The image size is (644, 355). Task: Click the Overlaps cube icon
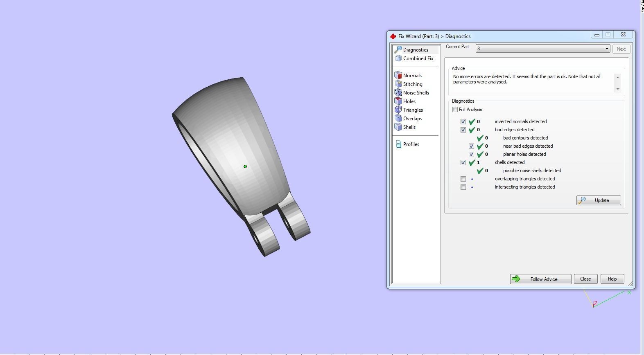[x=398, y=118]
